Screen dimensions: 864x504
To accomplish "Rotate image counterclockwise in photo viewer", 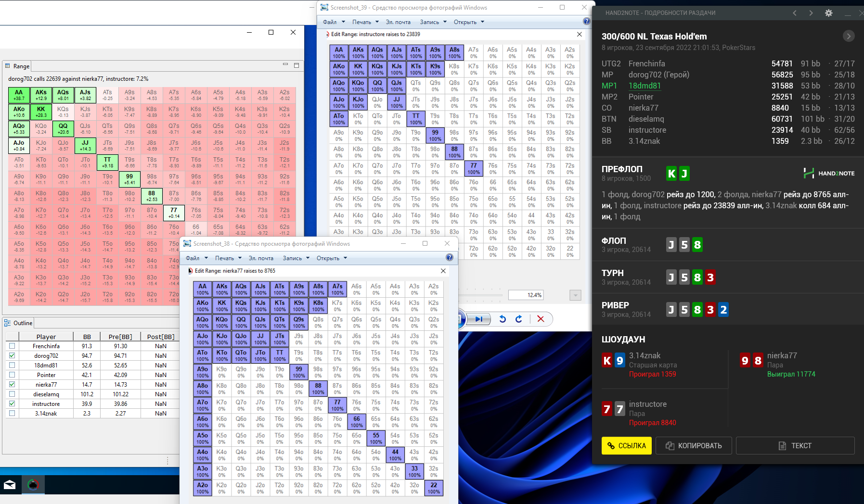I will click(503, 319).
